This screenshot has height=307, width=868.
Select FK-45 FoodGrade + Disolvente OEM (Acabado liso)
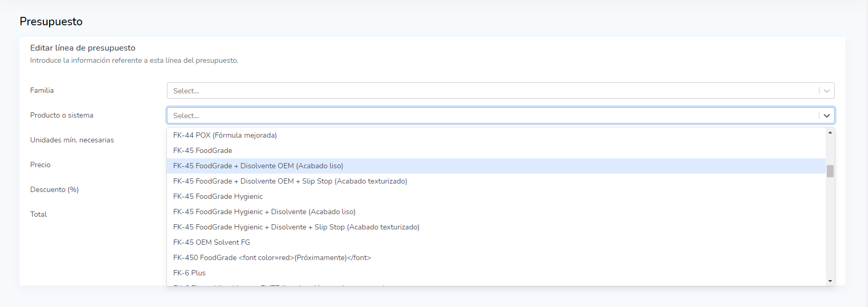coord(258,166)
